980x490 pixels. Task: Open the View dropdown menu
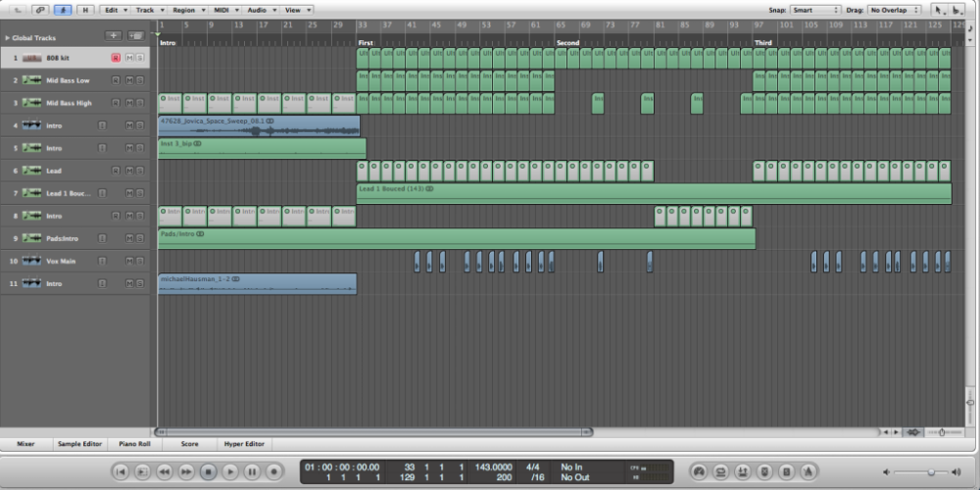pos(297,10)
